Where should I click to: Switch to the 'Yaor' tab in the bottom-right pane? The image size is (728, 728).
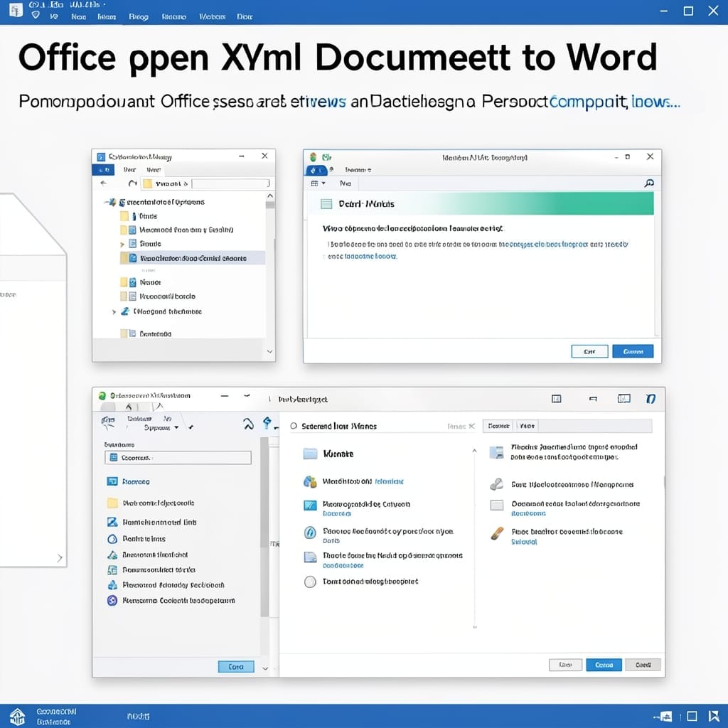point(527,426)
